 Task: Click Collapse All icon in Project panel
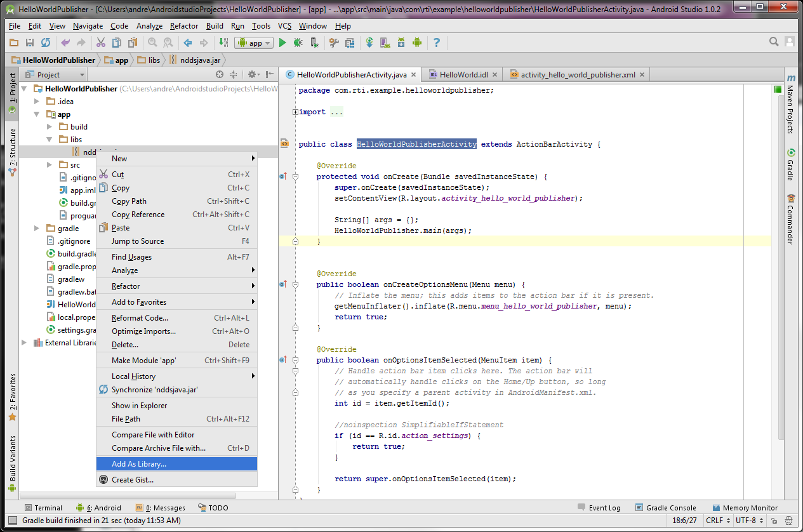[234, 74]
